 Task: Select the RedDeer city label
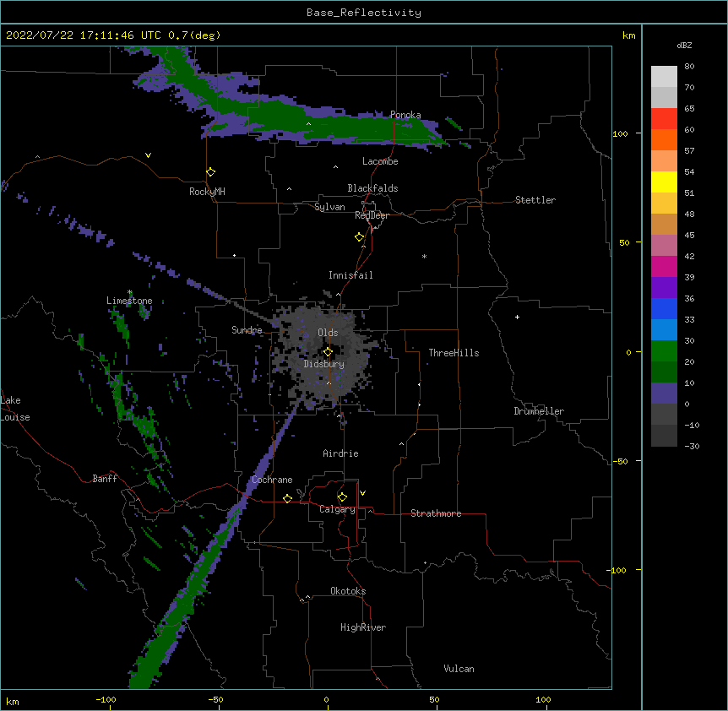(372, 215)
